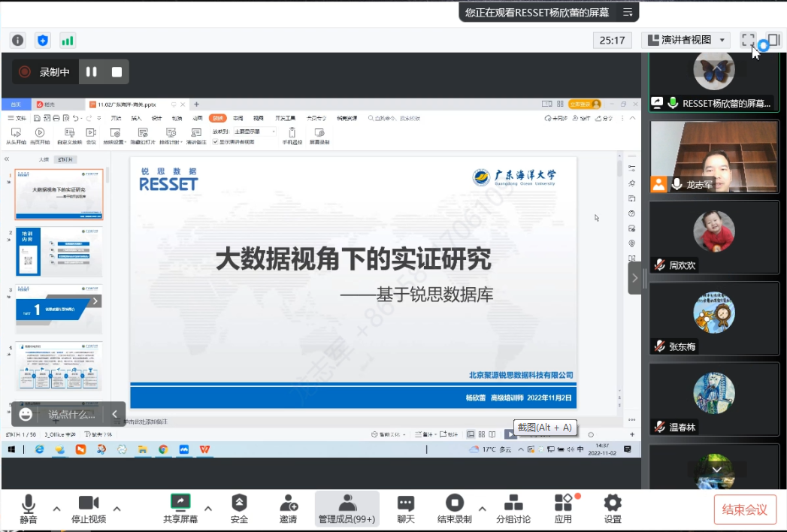Screen dimensions: 787x532
Task: Open the Speaker View (演讲者视图) dropdown
Action: pos(688,40)
